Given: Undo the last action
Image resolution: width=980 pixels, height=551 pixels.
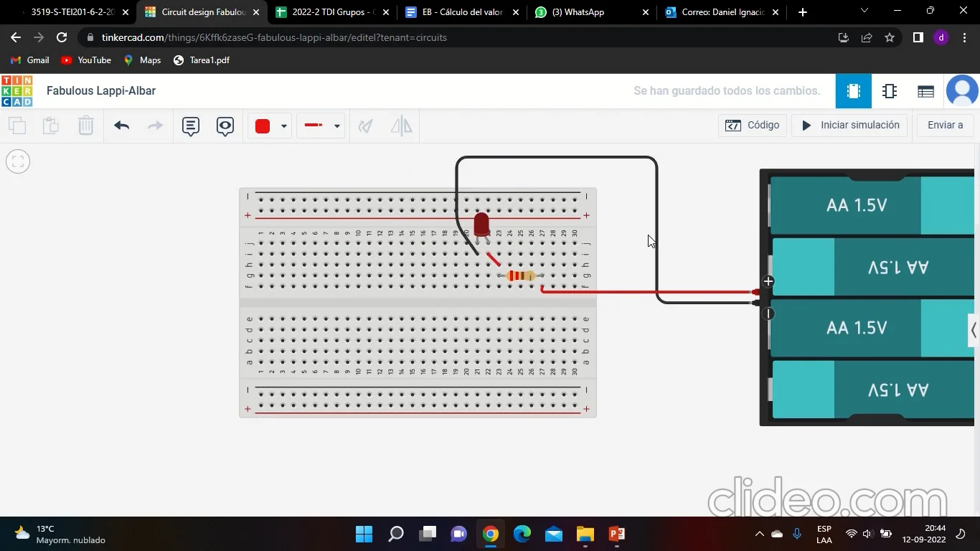Looking at the screenshot, I should (x=121, y=126).
